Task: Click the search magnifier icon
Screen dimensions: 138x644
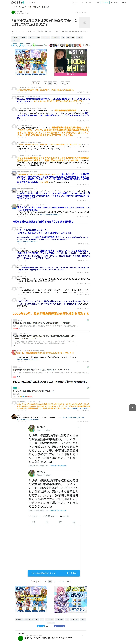Action: point(98,2)
